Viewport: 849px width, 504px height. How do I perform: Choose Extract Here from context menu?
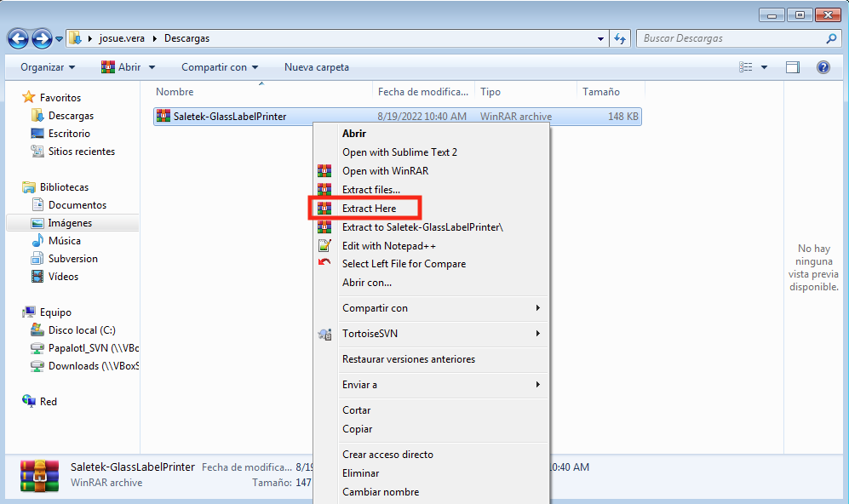click(369, 209)
